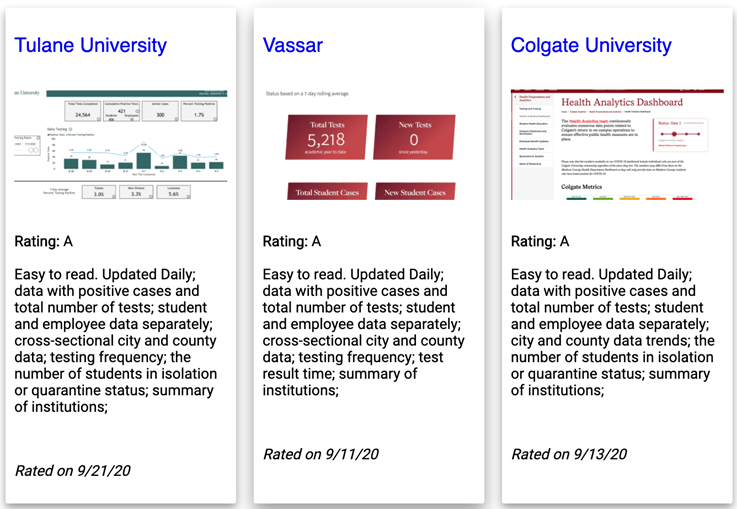Select the New Tests 0 tile
The height and width of the screenshot is (509, 737).
[x=414, y=137]
